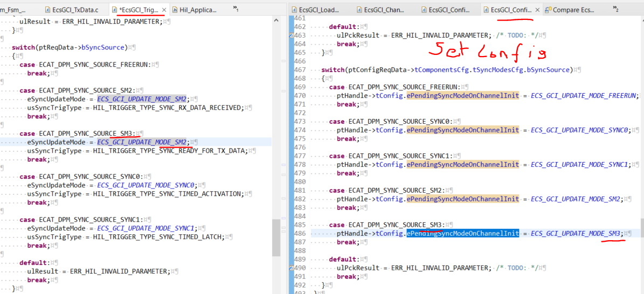
Task: Click the TODO task marker at line 463
Action: point(292,36)
